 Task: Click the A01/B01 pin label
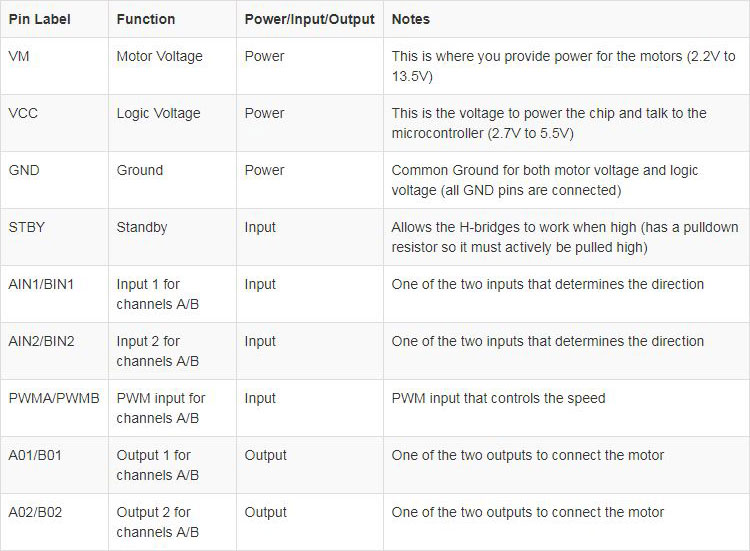[35, 455]
